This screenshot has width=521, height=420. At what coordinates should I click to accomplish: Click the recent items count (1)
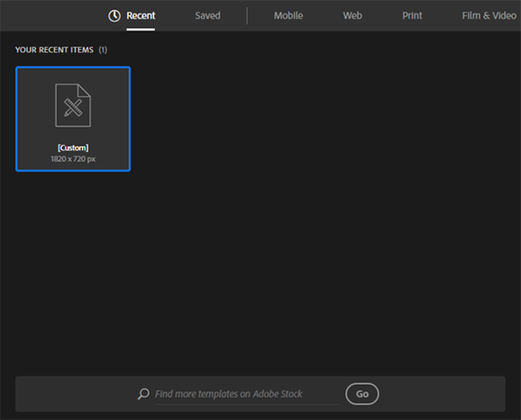click(x=103, y=49)
